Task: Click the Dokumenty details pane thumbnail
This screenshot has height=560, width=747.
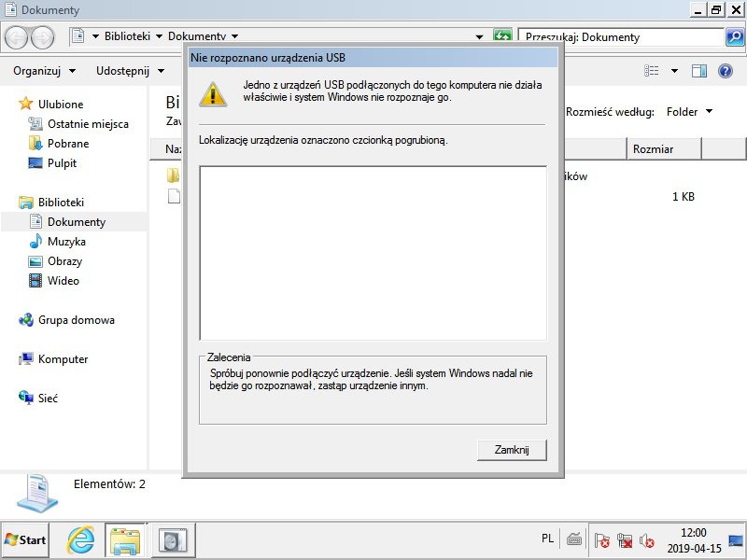Action: [x=37, y=493]
